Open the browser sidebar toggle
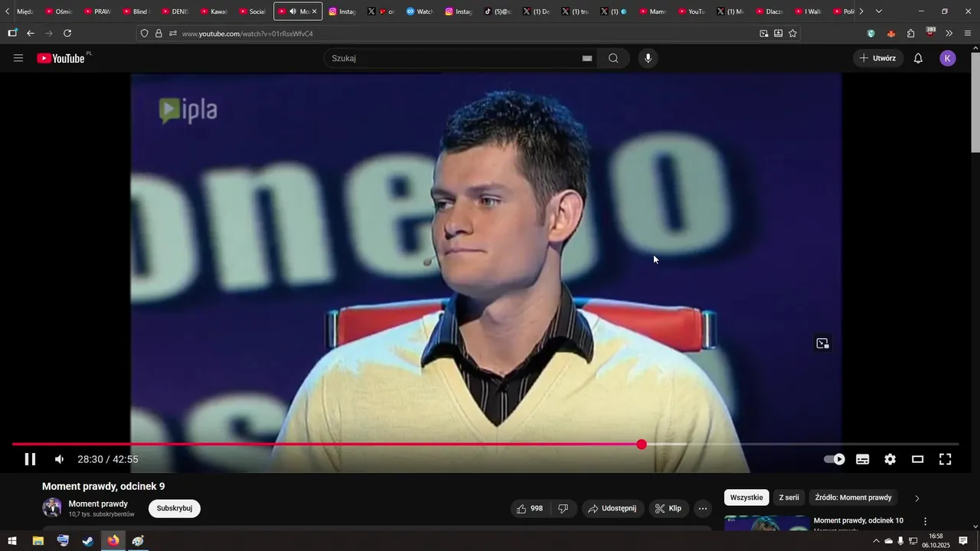Viewport: 980px width, 551px height. pyautogui.click(x=12, y=34)
